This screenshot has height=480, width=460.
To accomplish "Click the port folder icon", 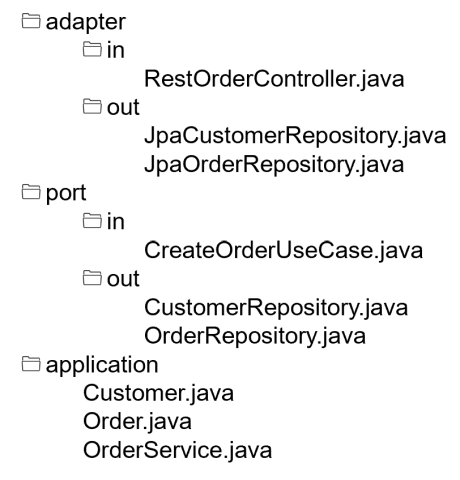I will 31,192.
